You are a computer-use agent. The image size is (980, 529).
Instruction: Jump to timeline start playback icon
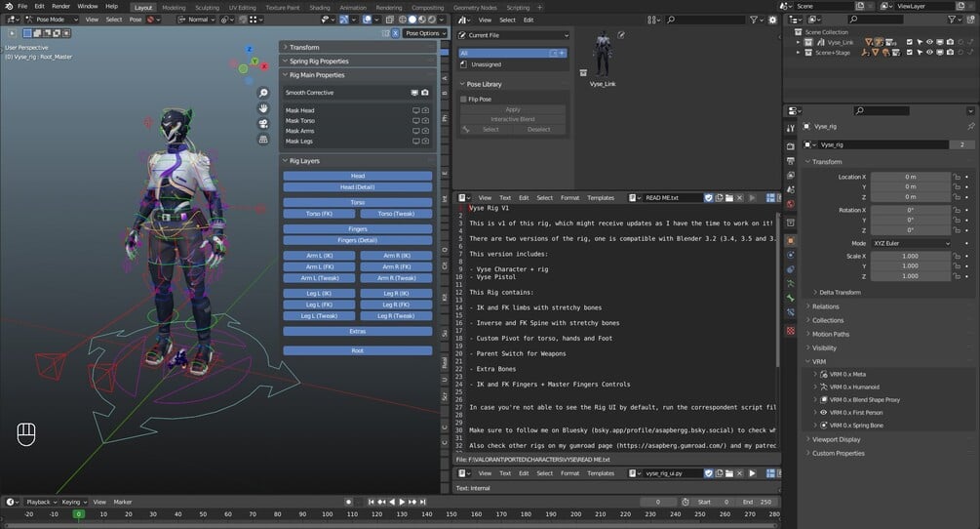(x=372, y=502)
